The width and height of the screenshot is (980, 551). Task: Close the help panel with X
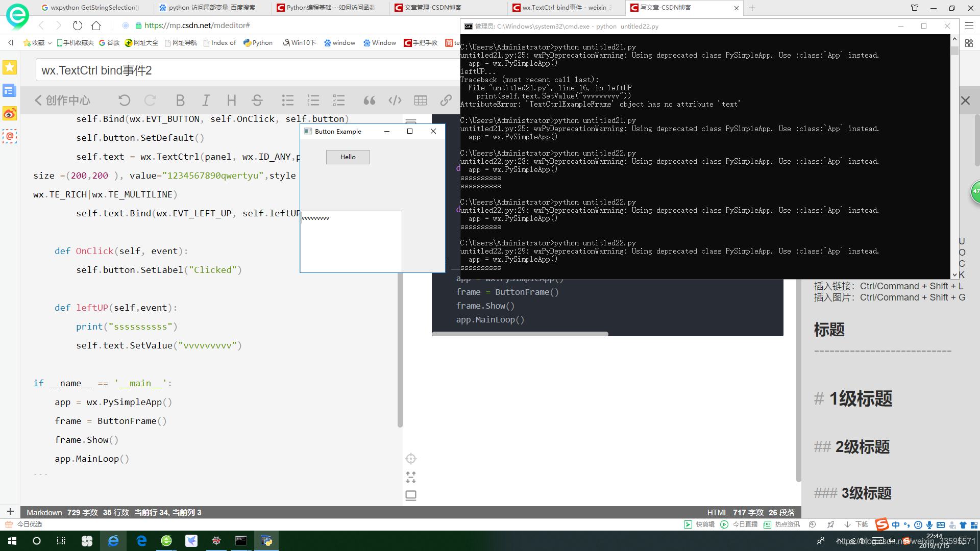tap(965, 101)
